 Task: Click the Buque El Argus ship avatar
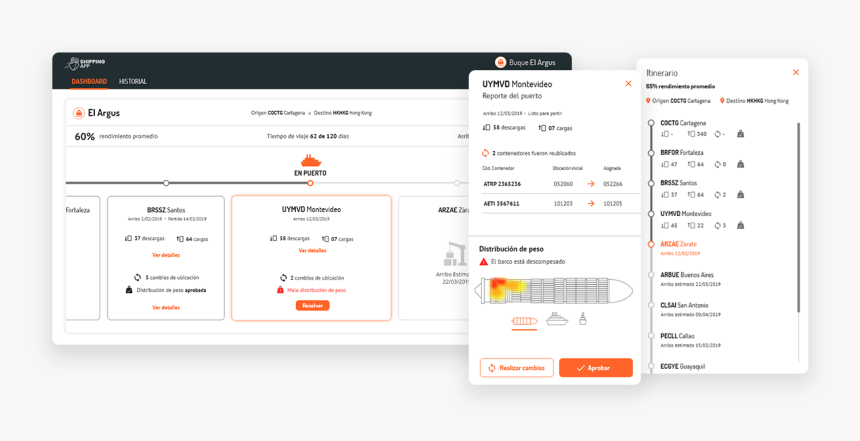pyautogui.click(x=500, y=63)
